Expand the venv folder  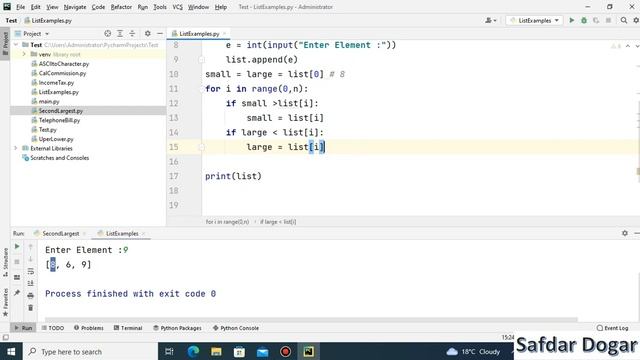pyautogui.click(x=24, y=54)
